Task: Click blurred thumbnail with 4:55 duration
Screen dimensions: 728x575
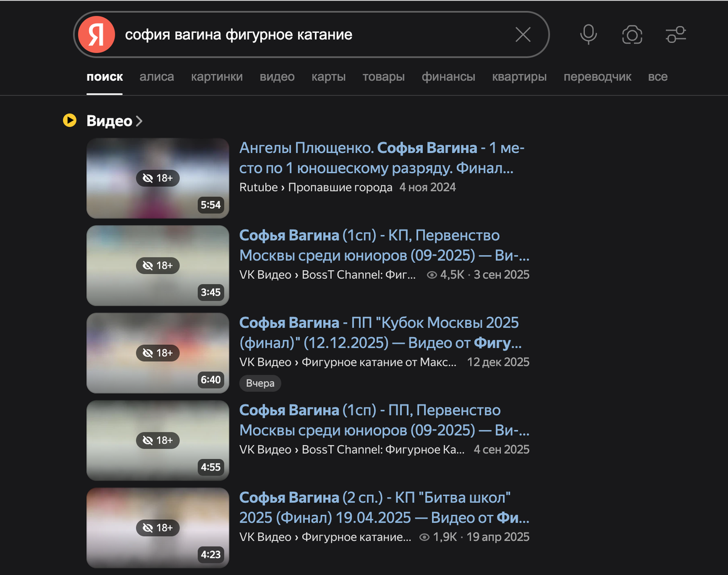Action: [x=158, y=440]
